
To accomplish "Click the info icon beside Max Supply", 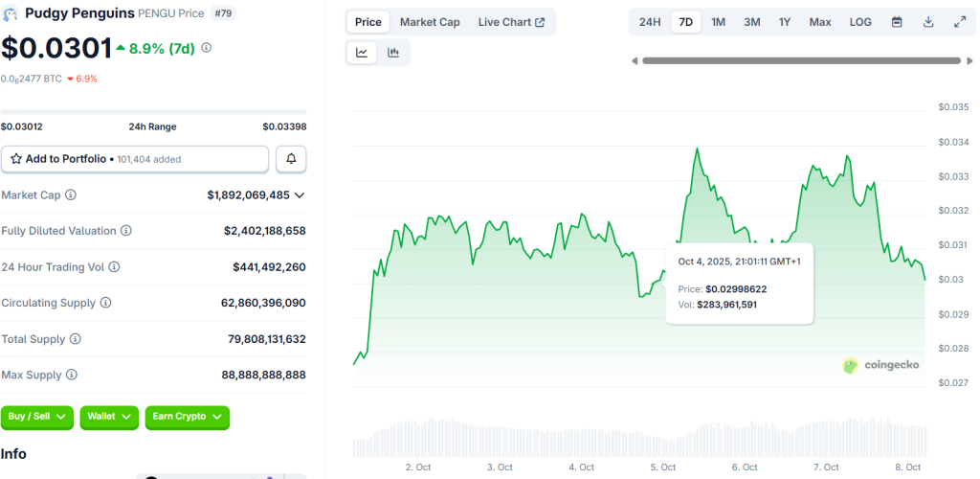I will (72, 375).
